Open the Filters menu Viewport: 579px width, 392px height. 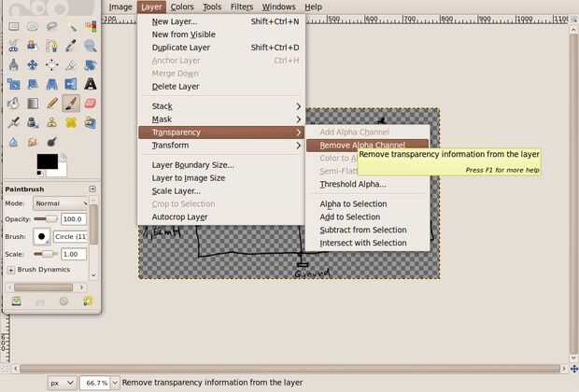[242, 7]
